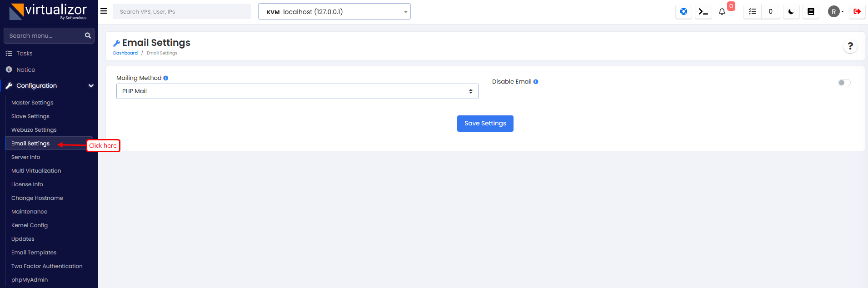Image resolution: width=868 pixels, height=288 pixels.
Task: Click the Search VPS, User, IPs field
Action: (182, 12)
